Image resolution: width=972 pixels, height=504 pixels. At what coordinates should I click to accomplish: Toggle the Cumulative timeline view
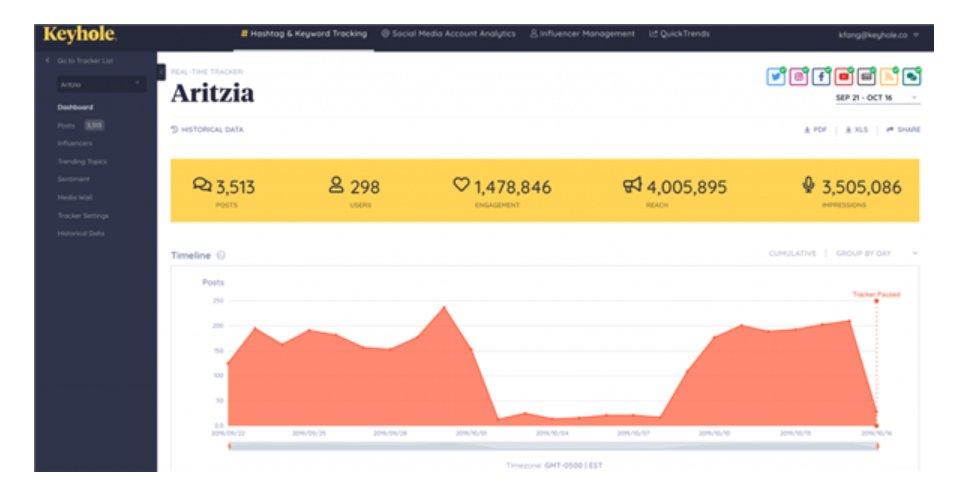[x=792, y=254]
